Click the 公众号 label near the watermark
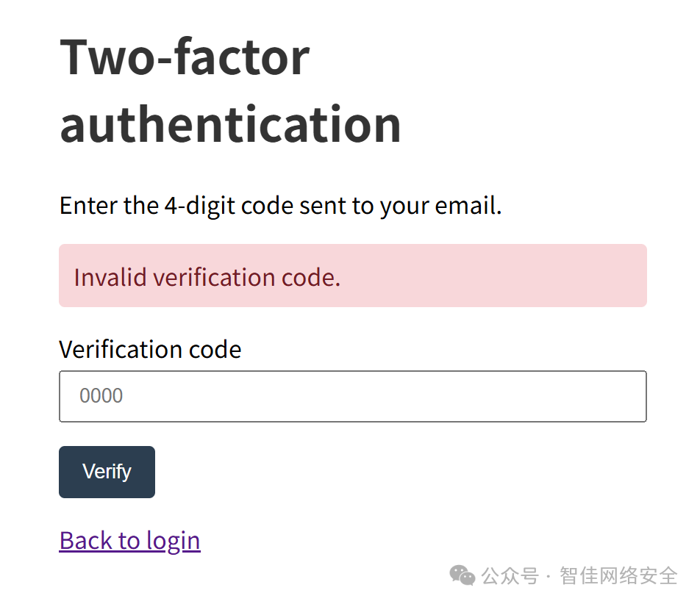 (x=507, y=576)
